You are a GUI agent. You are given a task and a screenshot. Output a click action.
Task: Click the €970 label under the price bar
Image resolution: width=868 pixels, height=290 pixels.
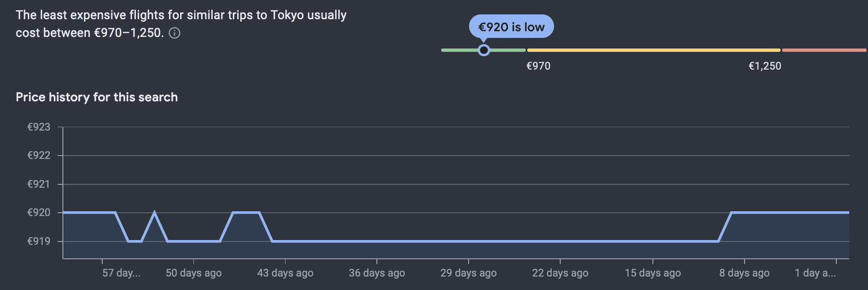tap(538, 66)
